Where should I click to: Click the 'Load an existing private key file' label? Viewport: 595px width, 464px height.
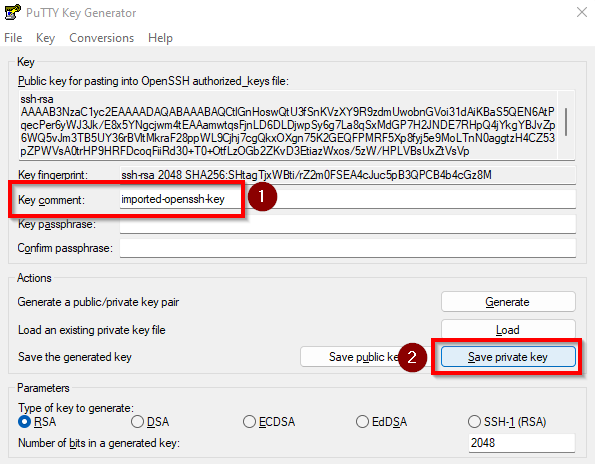tap(91, 330)
